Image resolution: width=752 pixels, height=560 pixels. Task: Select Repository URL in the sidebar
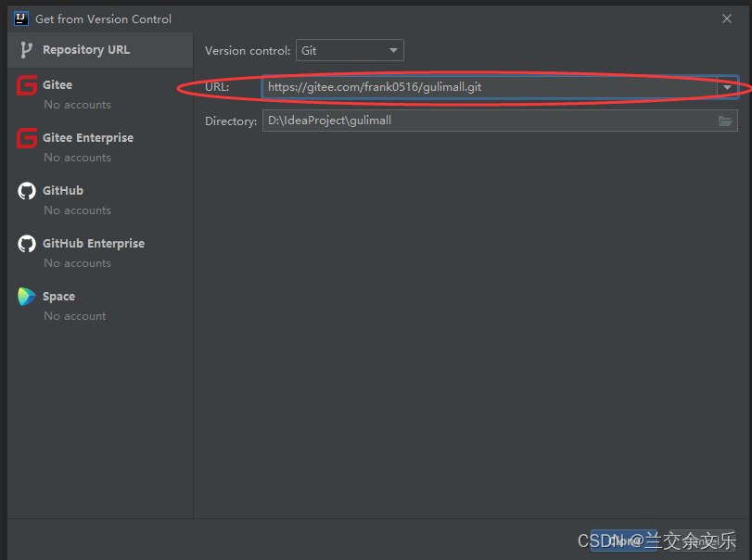pos(100,50)
